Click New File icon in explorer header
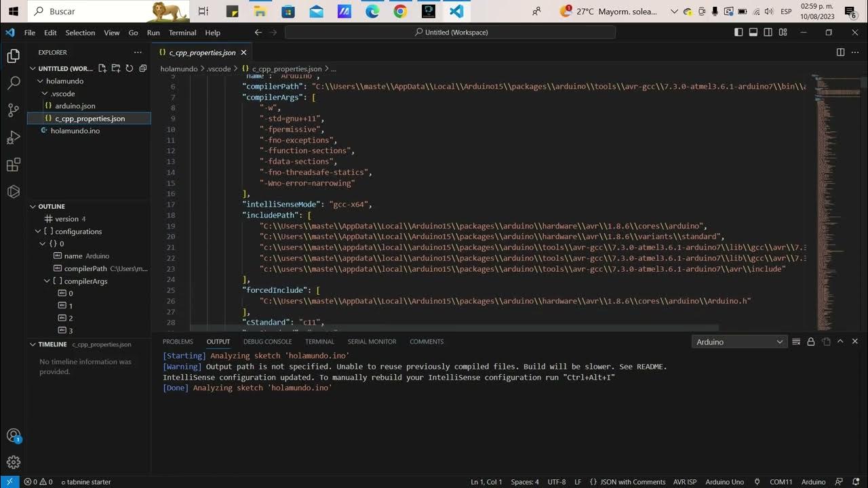The width and height of the screenshot is (868, 488). (102, 68)
